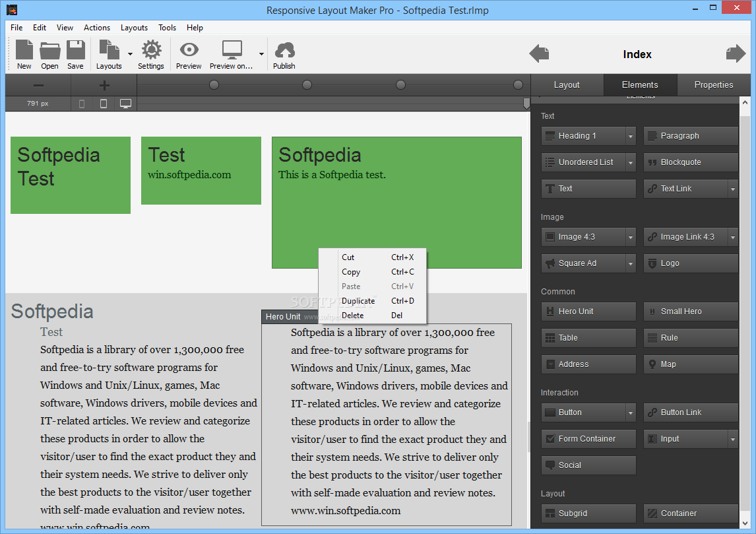
Task: Expand the Square Ad dropdown arrow
Action: pyautogui.click(x=631, y=263)
